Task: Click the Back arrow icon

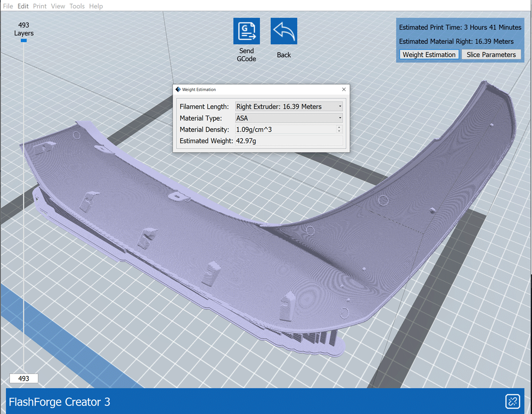Action: coord(284,31)
